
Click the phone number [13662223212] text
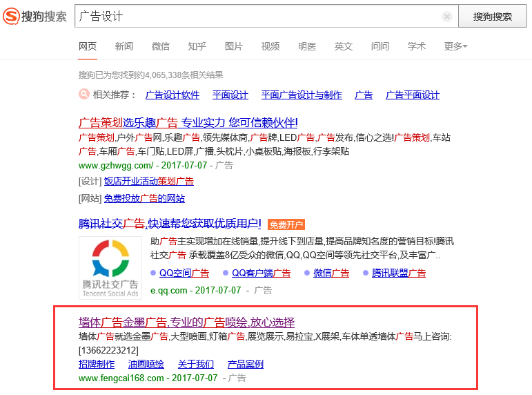tap(108, 350)
